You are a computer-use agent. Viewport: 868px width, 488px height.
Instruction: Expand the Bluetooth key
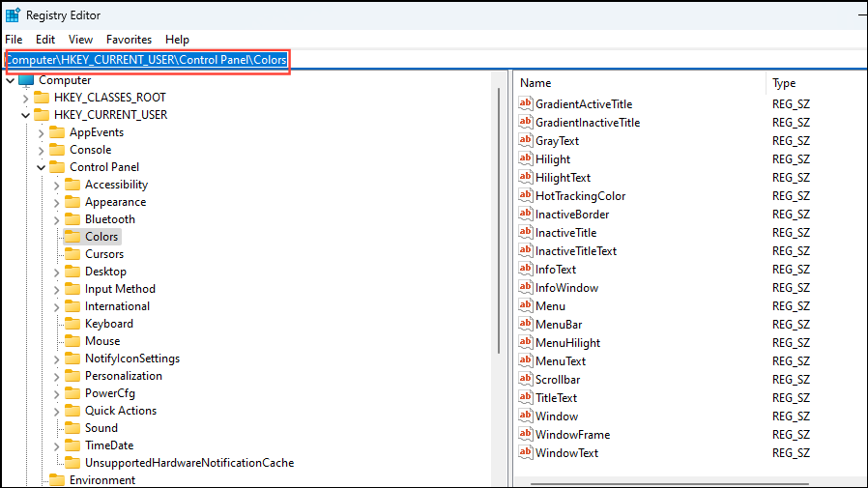point(56,220)
